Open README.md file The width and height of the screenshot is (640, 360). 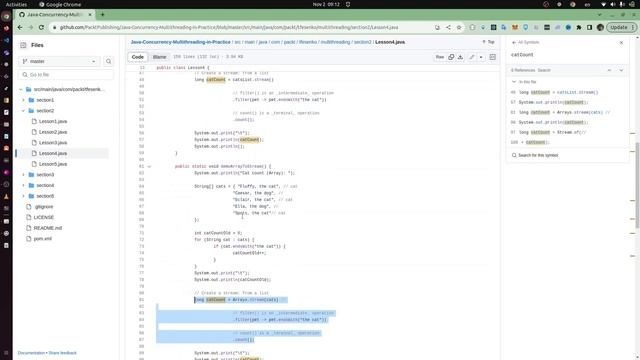coord(48,228)
